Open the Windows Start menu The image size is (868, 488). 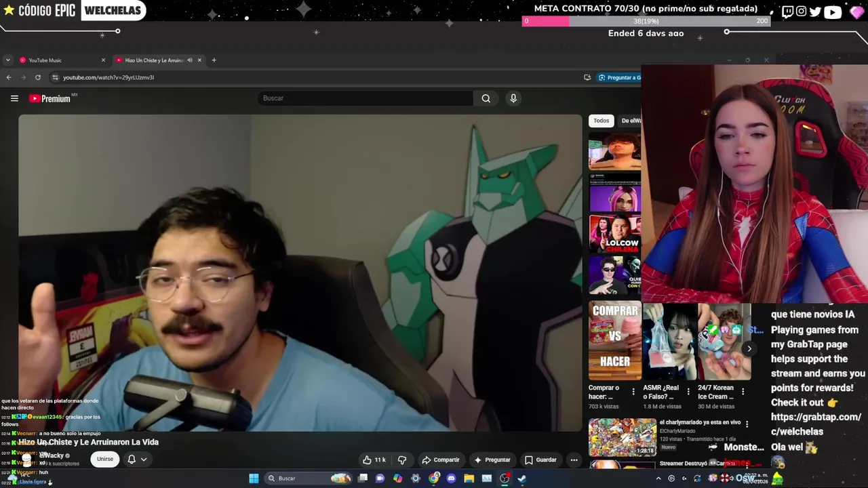tap(254, 479)
